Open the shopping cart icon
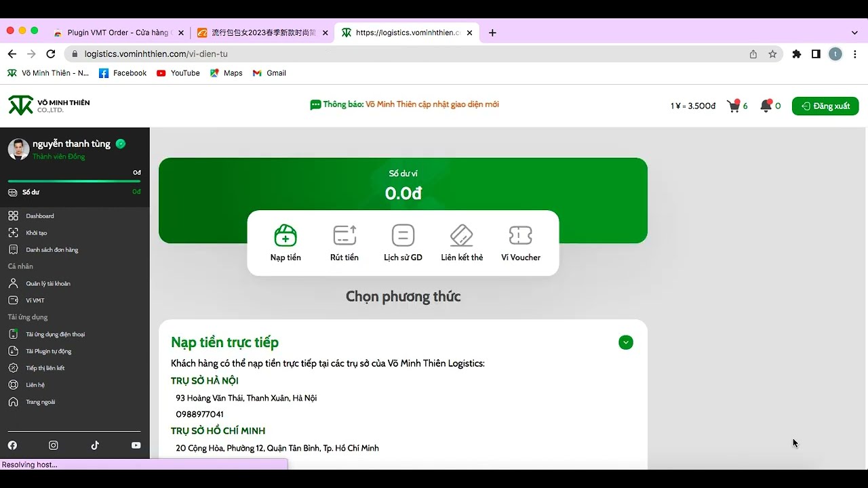The height and width of the screenshot is (488, 868). (733, 106)
